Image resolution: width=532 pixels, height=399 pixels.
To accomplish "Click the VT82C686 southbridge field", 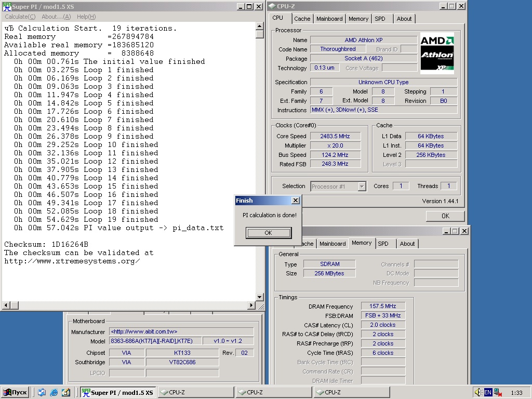I will click(182, 362).
